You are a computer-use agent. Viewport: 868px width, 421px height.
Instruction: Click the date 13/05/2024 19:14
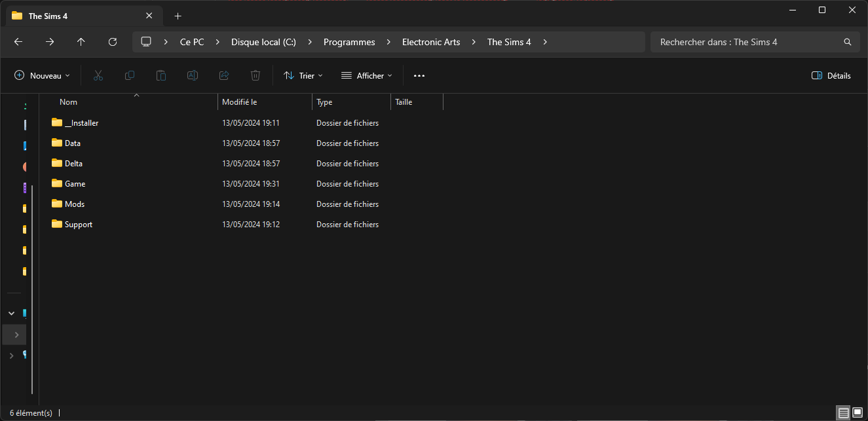[x=251, y=204]
